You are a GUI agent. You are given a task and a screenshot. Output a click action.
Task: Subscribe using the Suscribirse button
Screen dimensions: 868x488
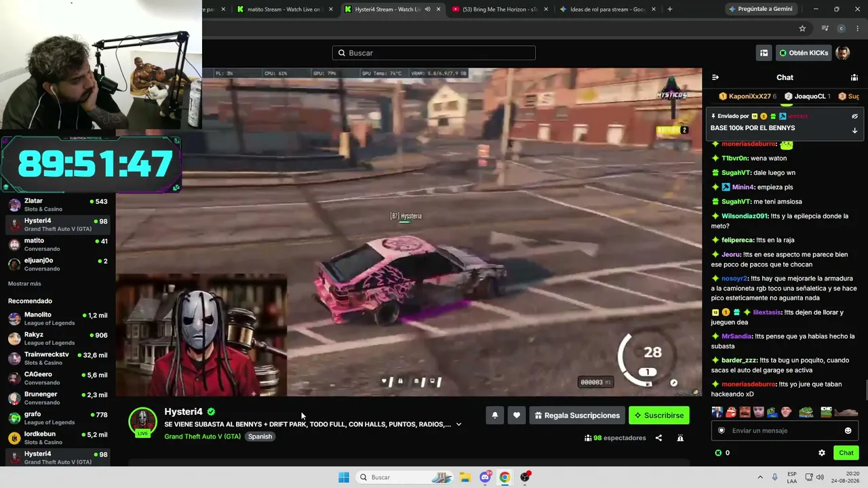pyautogui.click(x=659, y=415)
